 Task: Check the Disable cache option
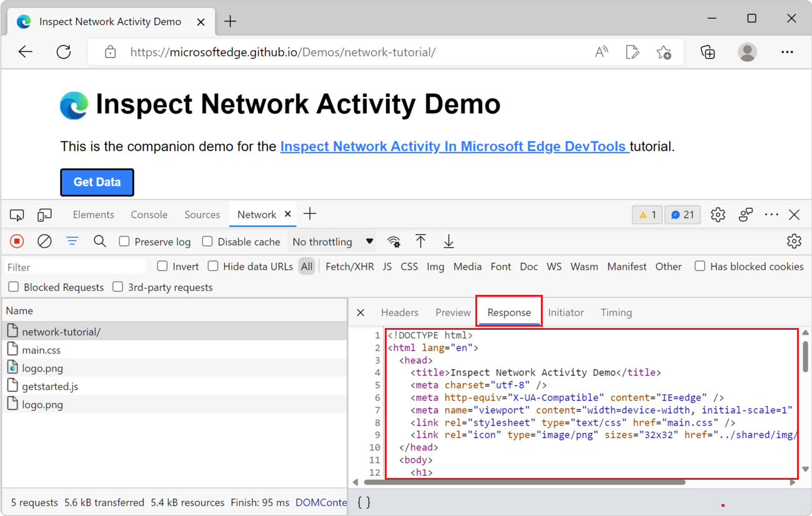coord(207,242)
